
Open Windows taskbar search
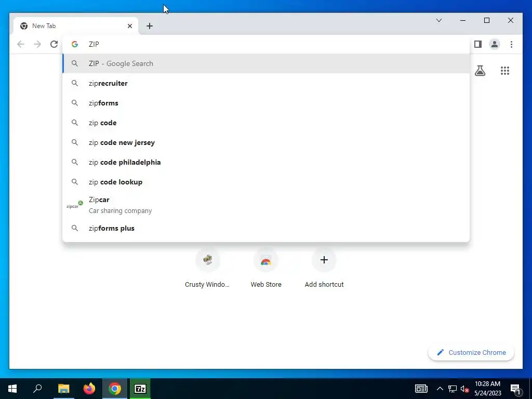pyautogui.click(x=37, y=389)
